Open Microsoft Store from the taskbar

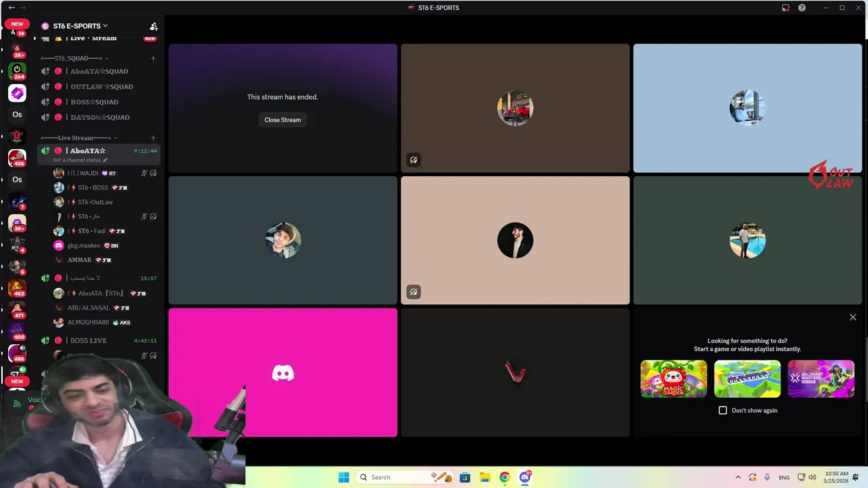click(x=465, y=477)
